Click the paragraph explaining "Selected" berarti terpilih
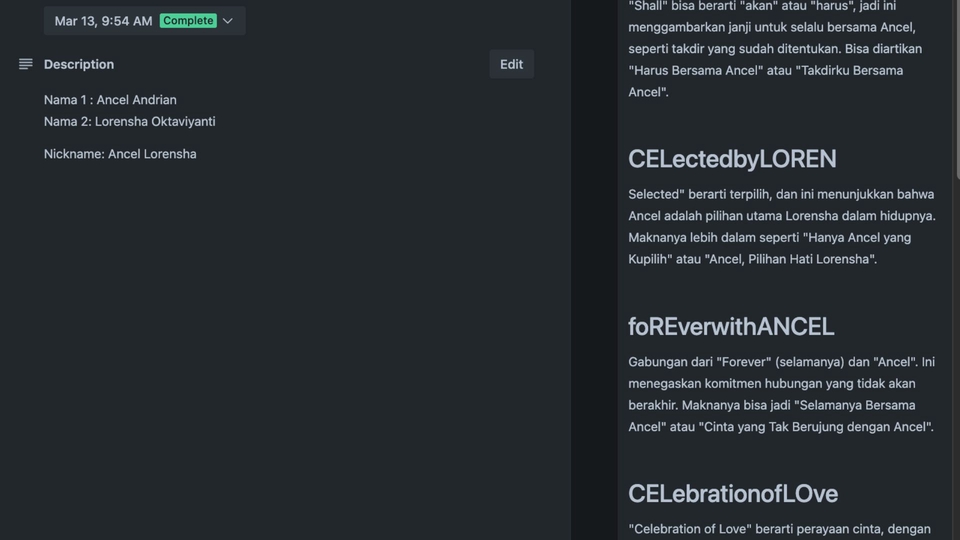Screen dimensions: 960x540 click(x=782, y=226)
